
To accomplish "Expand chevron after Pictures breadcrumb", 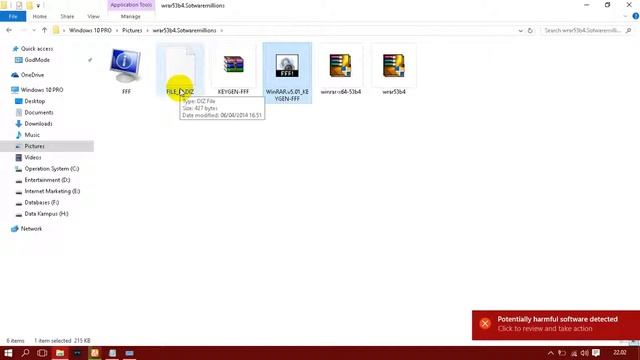I will (148, 31).
